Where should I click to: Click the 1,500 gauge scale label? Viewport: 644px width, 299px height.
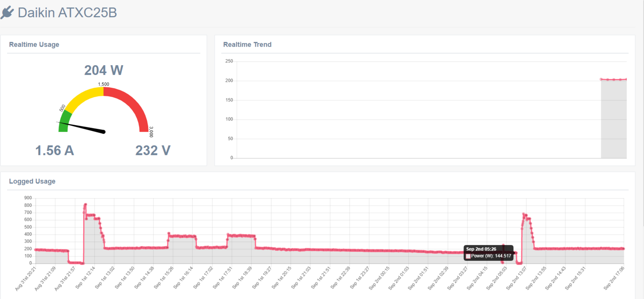[103, 85]
